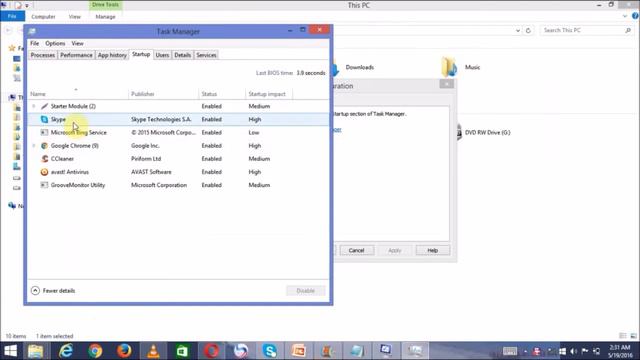Click the on-screen keyboard icon in system tray
Image resolution: width=640 pixels, height=360 pixels.
coord(510,351)
